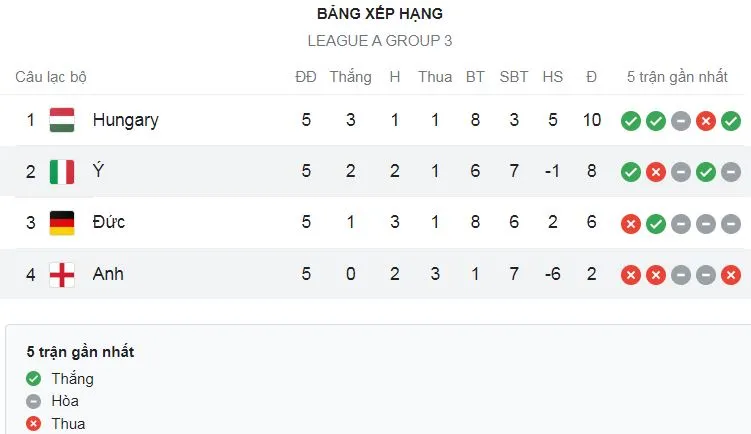Open the Ý team link
This screenshot has height=434, width=751.
click(97, 171)
